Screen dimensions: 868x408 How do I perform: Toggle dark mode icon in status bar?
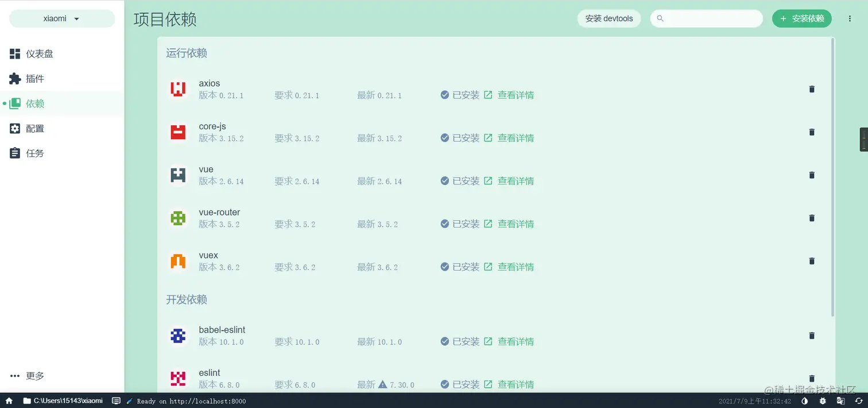click(804, 401)
